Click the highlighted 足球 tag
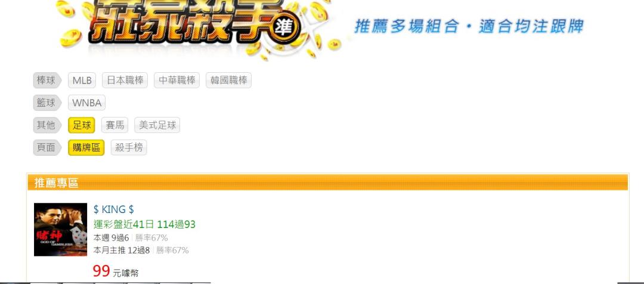 pyautogui.click(x=82, y=125)
